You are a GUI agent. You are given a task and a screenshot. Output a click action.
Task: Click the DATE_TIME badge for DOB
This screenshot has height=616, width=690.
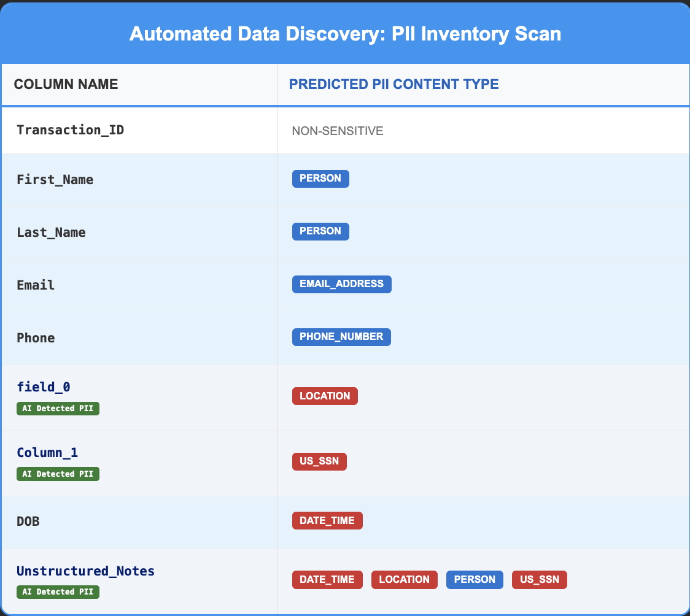click(327, 520)
